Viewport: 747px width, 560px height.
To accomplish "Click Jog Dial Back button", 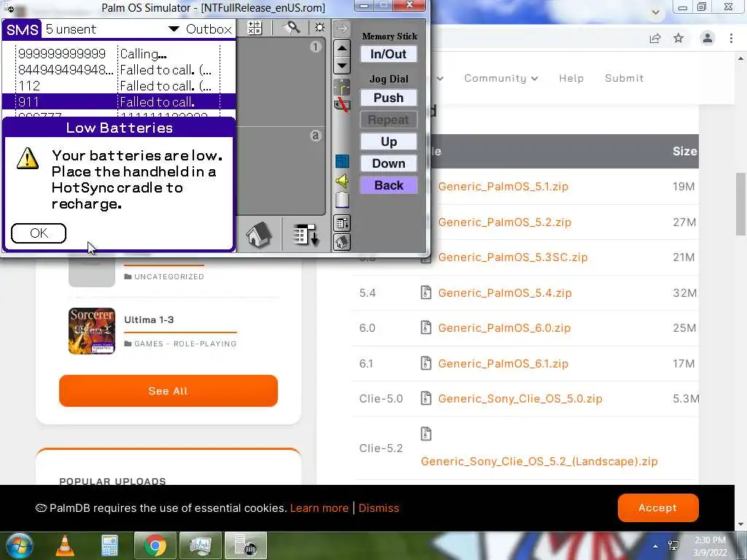I will (388, 185).
